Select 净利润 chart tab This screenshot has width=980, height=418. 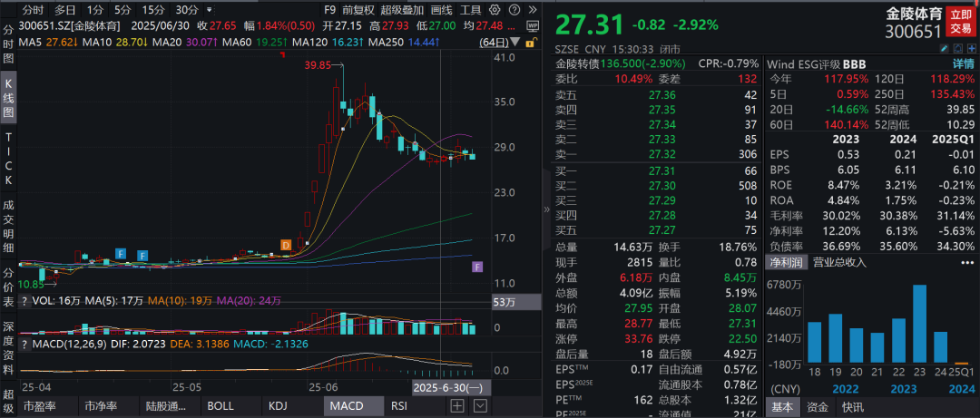click(786, 262)
